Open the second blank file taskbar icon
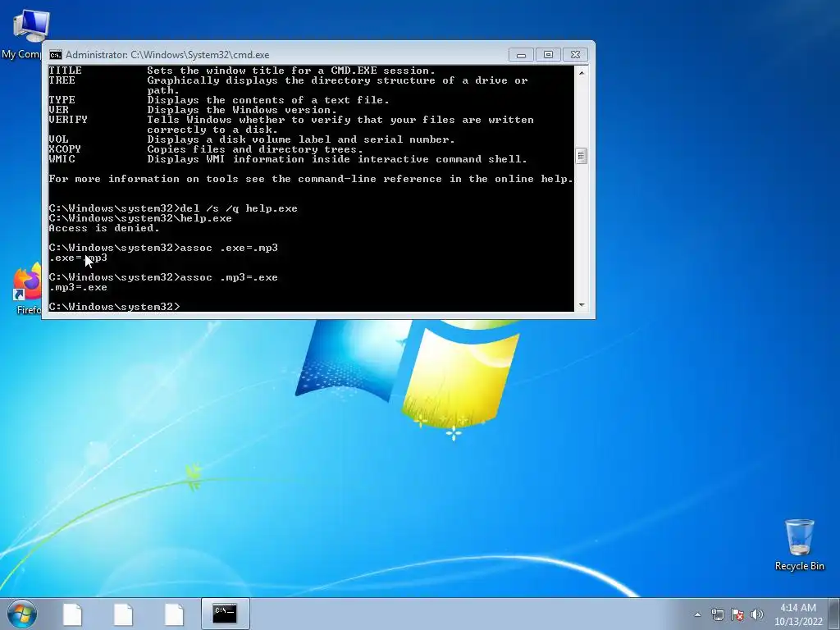The width and height of the screenshot is (840, 630). [123, 614]
